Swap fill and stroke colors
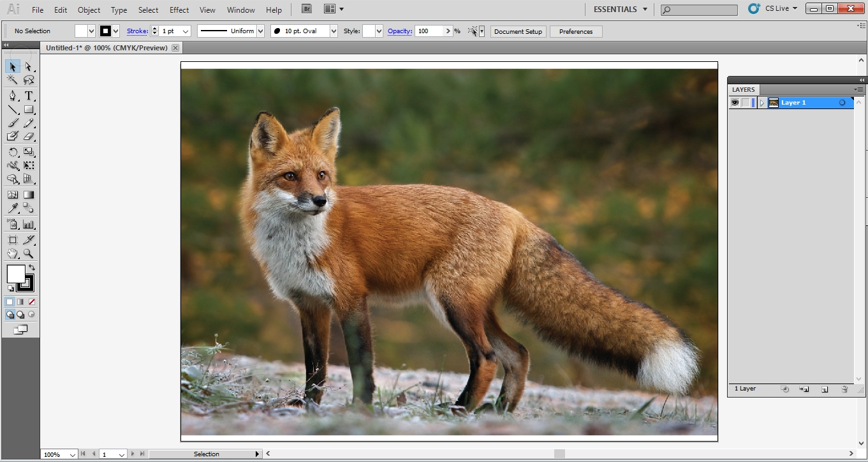Viewport: 868px width, 462px height. (32, 267)
